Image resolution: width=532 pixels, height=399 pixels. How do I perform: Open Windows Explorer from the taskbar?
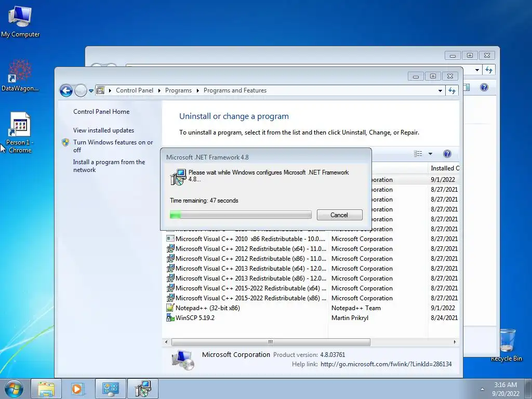pos(46,389)
